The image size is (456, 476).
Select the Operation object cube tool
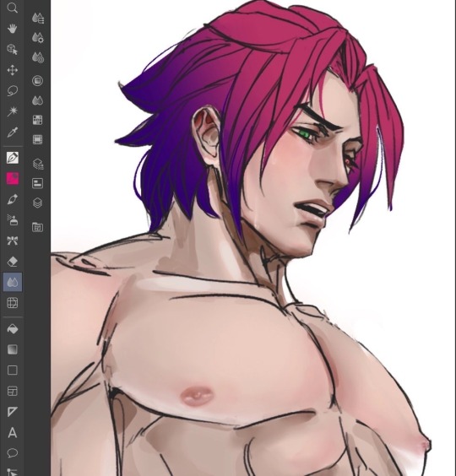pos(12,50)
